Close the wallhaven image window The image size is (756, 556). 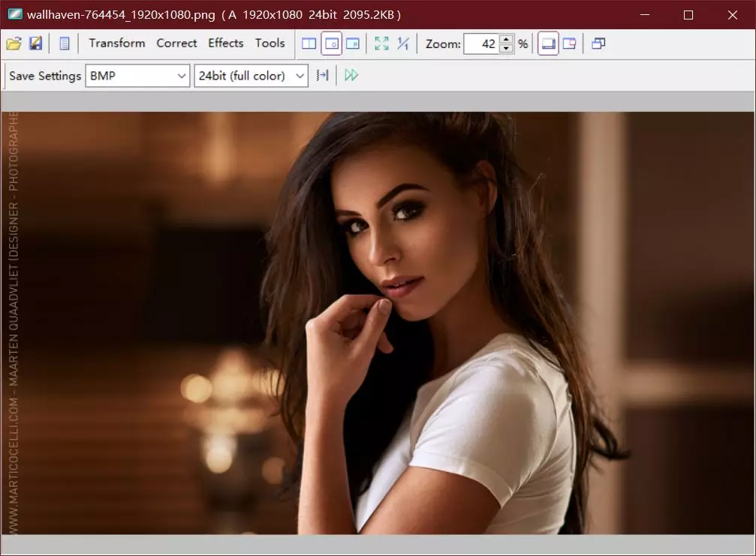tap(733, 15)
